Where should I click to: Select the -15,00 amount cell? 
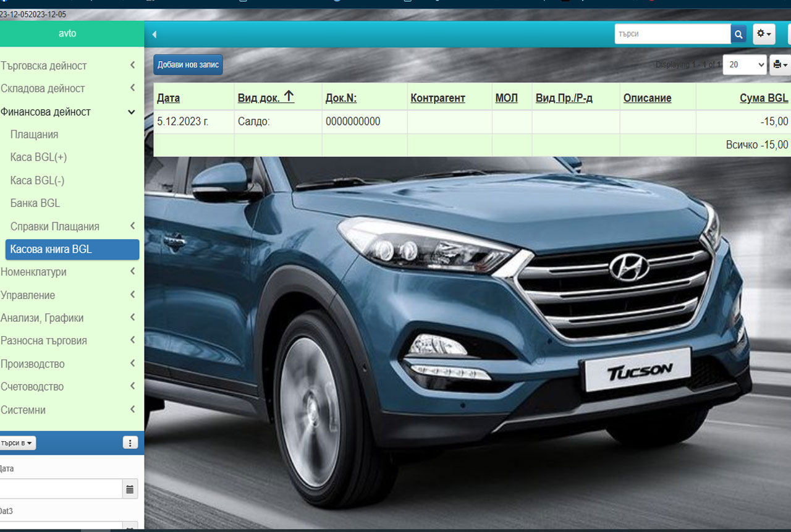(x=743, y=122)
